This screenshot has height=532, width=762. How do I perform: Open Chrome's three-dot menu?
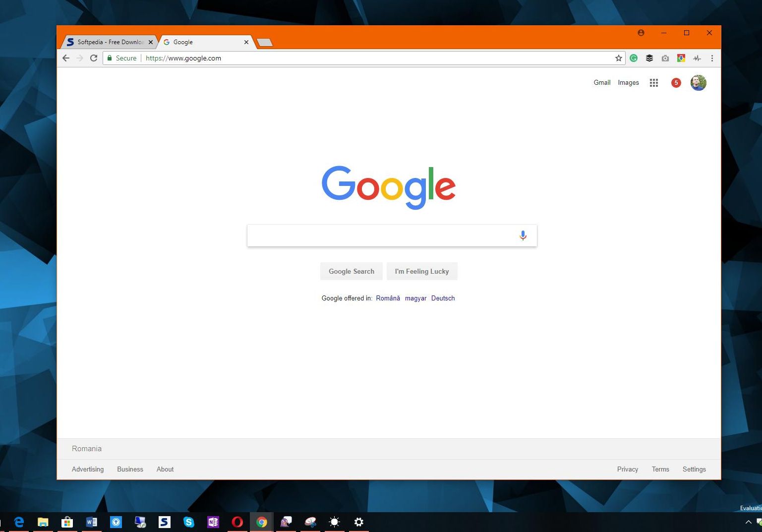point(712,58)
